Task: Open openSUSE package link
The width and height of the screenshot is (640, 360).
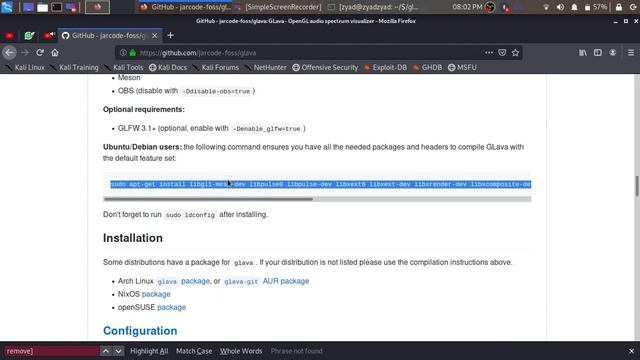Action: click(171, 307)
